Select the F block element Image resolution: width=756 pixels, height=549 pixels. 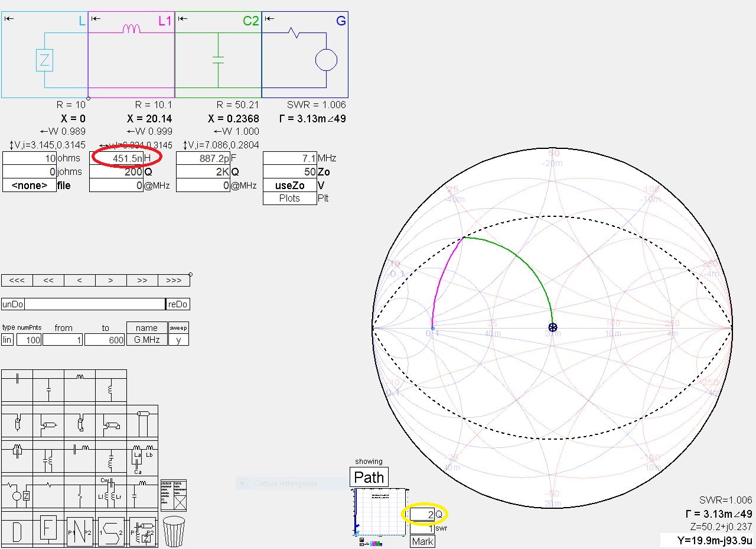(48, 530)
